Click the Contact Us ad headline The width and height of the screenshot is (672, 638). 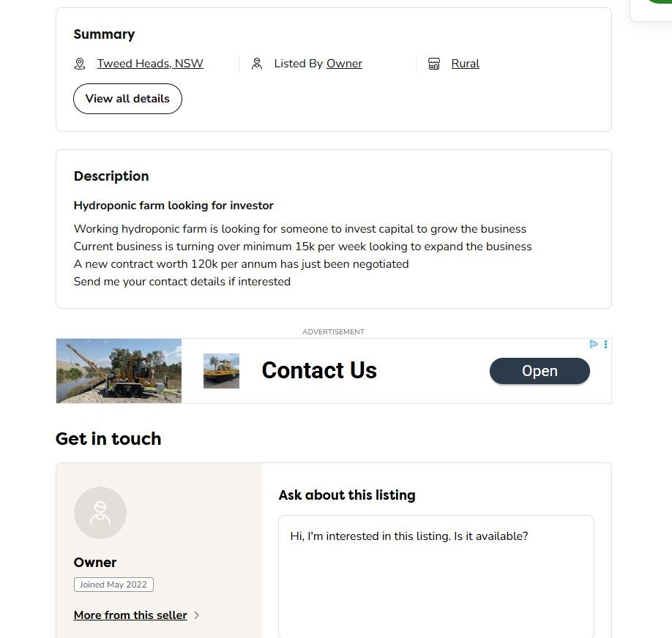point(319,371)
